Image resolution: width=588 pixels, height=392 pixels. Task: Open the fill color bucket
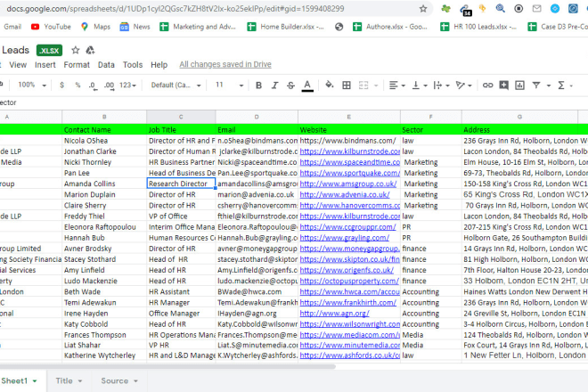pos(330,85)
